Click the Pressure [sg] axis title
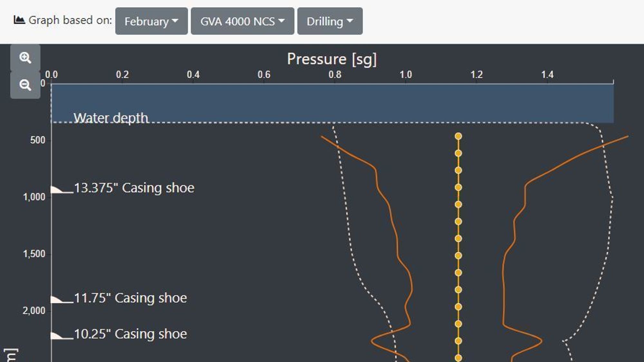 (x=332, y=59)
